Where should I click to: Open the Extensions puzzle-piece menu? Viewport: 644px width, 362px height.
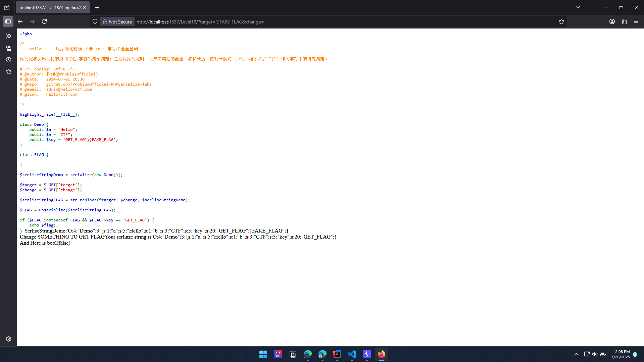(624, 21)
